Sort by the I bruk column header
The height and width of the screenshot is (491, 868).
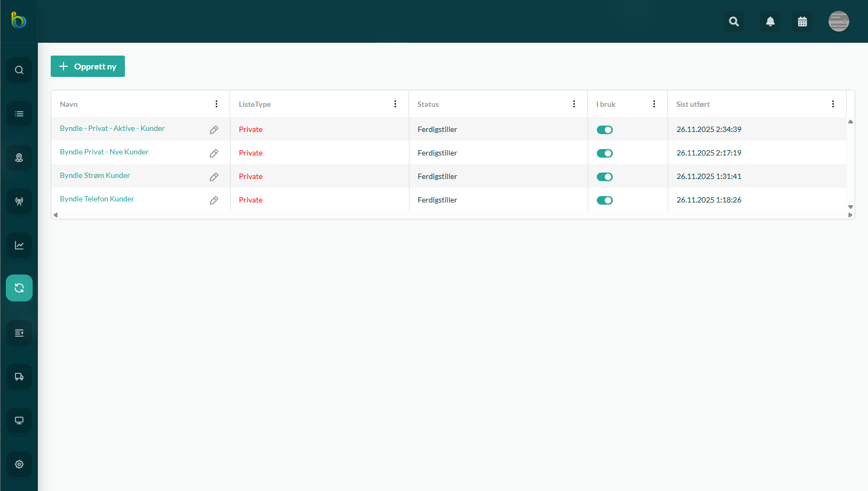pos(606,104)
